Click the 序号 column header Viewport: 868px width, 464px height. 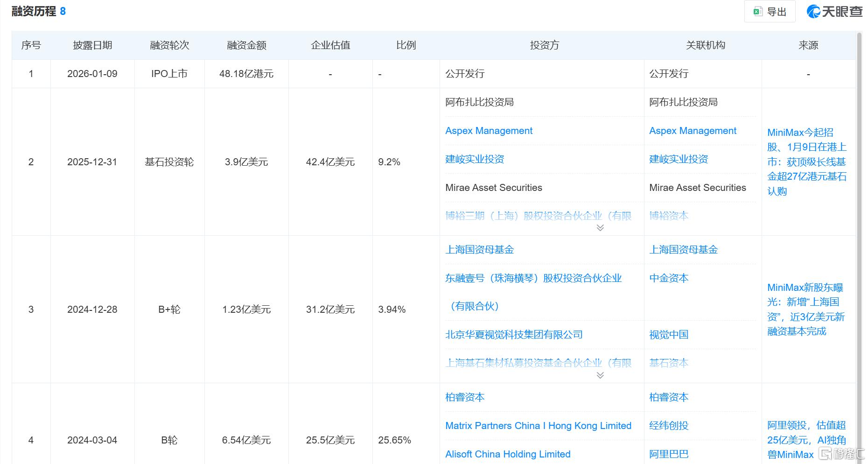31,45
